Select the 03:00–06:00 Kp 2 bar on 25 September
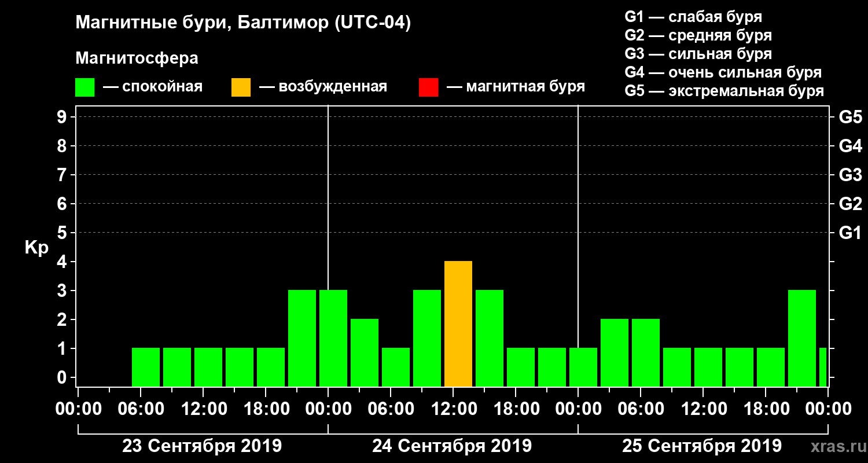This screenshot has height=463, width=868. 615,352
